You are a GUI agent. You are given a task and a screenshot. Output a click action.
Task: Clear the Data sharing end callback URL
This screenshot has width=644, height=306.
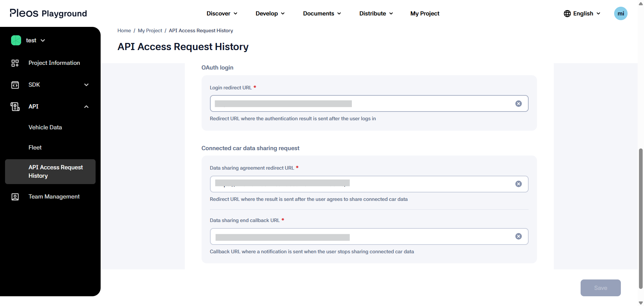[518, 236]
